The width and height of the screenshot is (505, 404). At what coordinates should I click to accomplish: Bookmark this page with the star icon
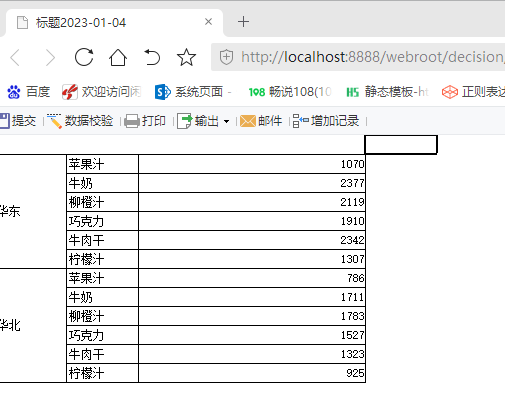point(186,57)
